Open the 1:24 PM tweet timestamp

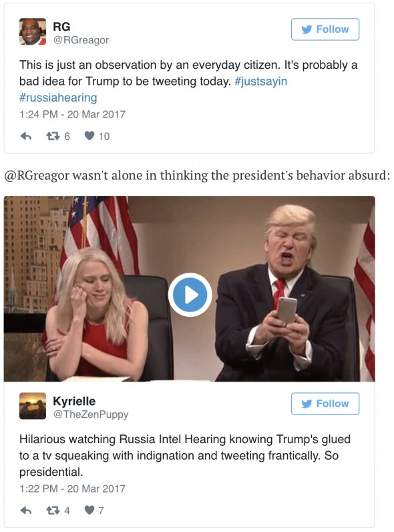point(72,114)
